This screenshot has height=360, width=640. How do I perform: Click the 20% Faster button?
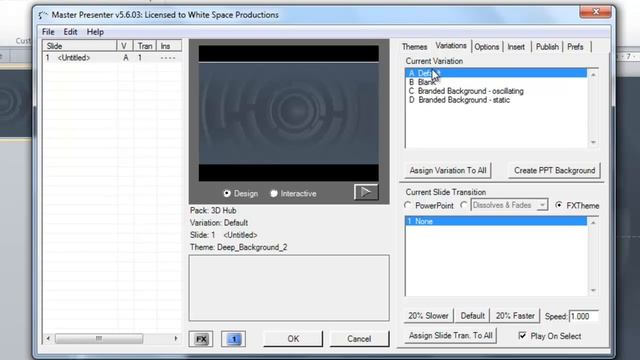pyautogui.click(x=515, y=316)
